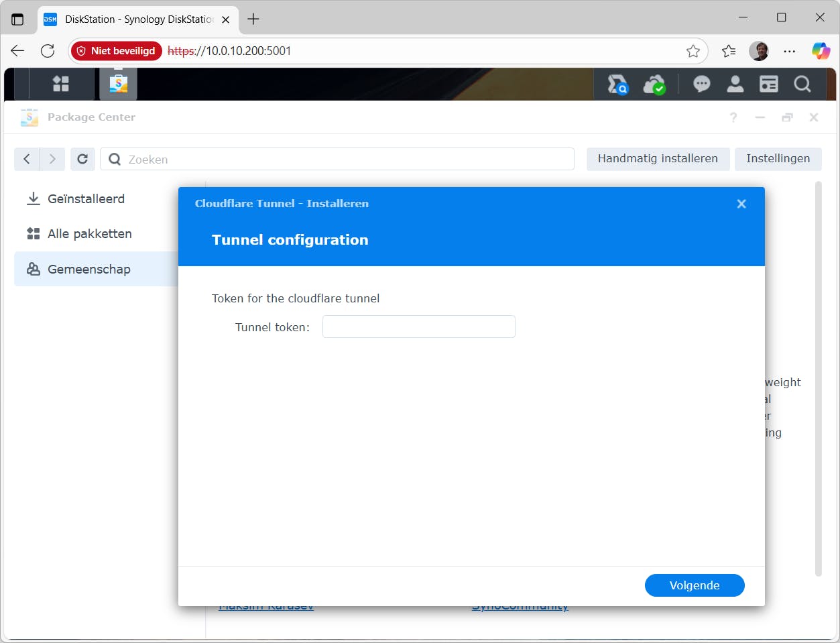Open DSM widgets panel icon
The image size is (840, 643).
[x=769, y=84]
